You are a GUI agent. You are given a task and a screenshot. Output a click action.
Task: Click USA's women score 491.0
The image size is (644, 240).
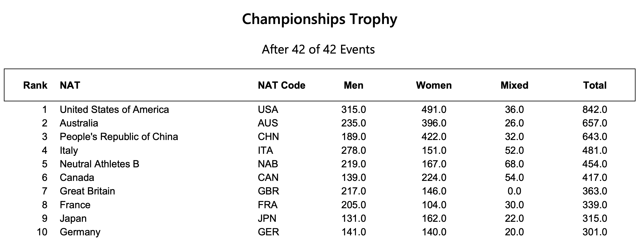pos(433,110)
